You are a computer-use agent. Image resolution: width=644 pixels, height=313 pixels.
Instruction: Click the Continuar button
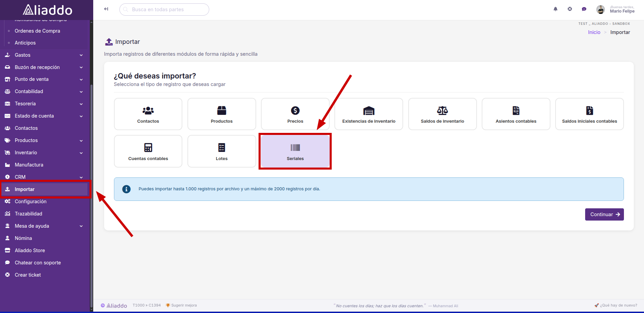click(x=604, y=214)
